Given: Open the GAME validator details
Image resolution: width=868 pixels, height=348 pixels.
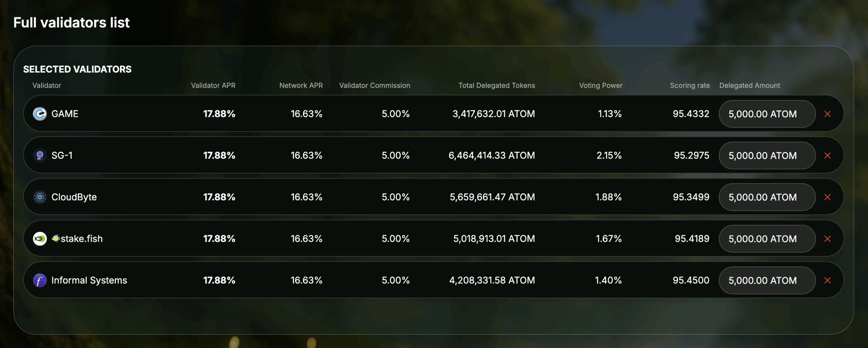Looking at the screenshot, I should click(x=64, y=114).
